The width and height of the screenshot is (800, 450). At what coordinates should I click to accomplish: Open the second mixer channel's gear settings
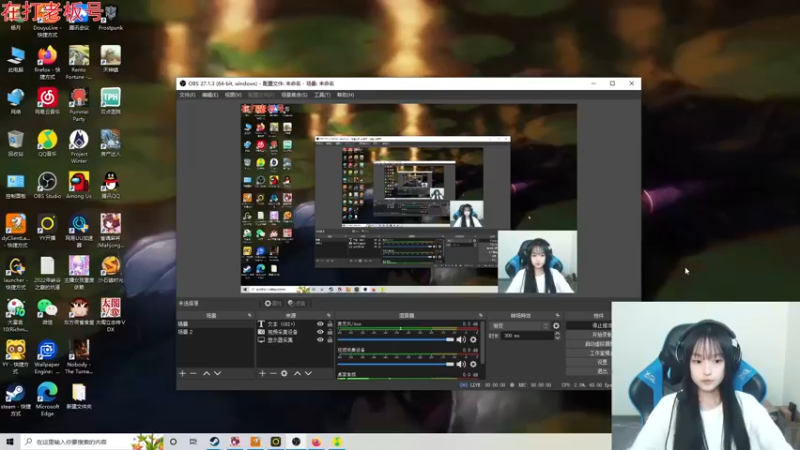point(473,364)
